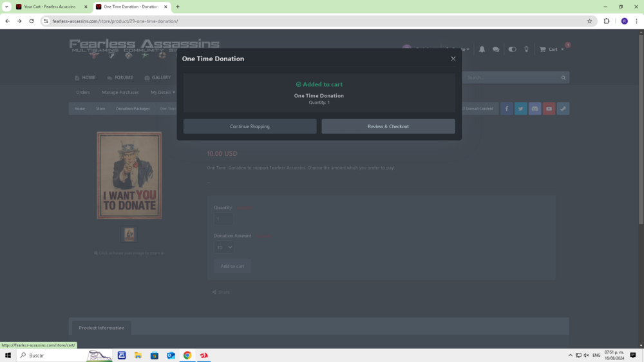Image resolution: width=644 pixels, height=362 pixels.
Task: Open the Cart dropdown
Action: pos(552,50)
